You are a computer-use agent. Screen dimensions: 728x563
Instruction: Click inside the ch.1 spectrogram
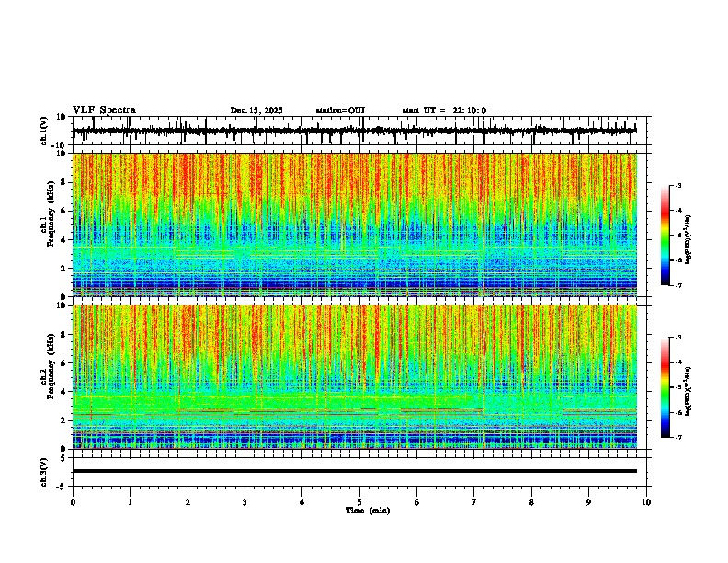pyautogui.click(x=355, y=224)
